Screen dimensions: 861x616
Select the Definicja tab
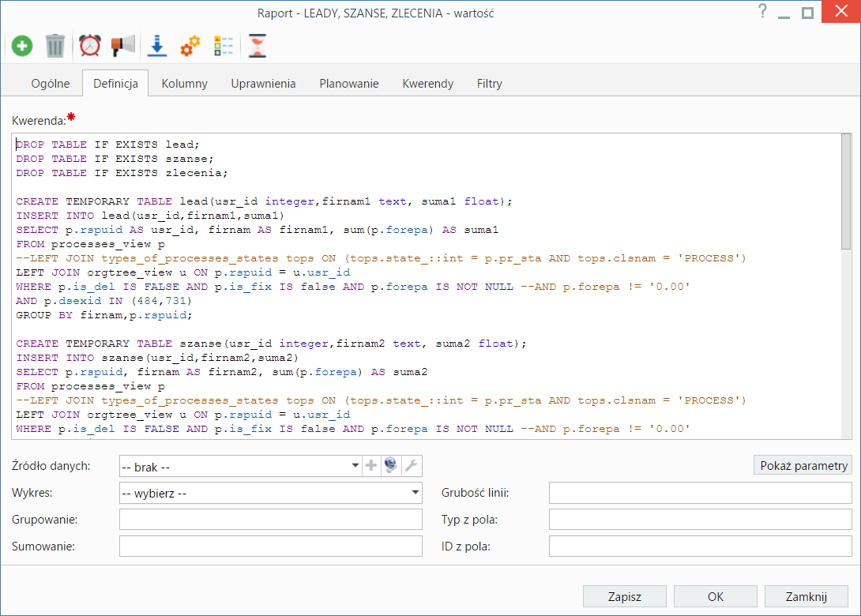(x=115, y=84)
